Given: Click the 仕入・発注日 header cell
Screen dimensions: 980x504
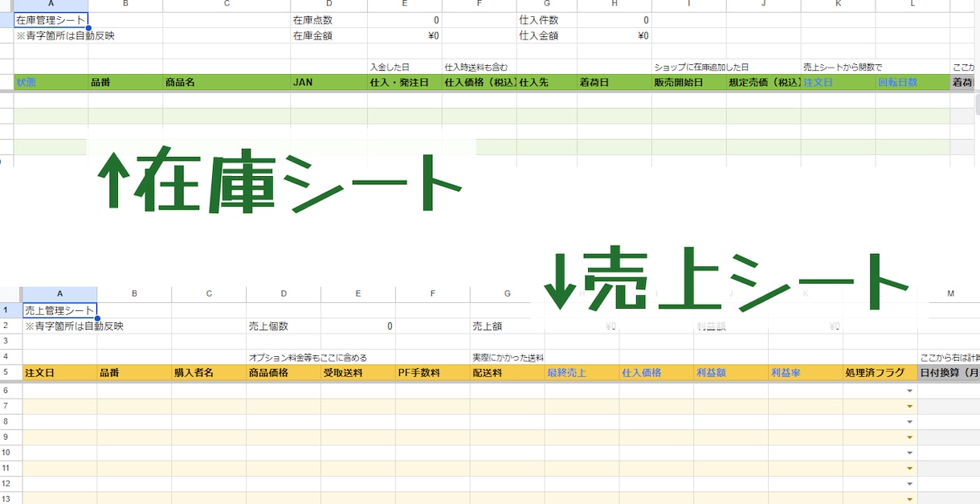Looking at the screenshot, I should click(404, 82).
